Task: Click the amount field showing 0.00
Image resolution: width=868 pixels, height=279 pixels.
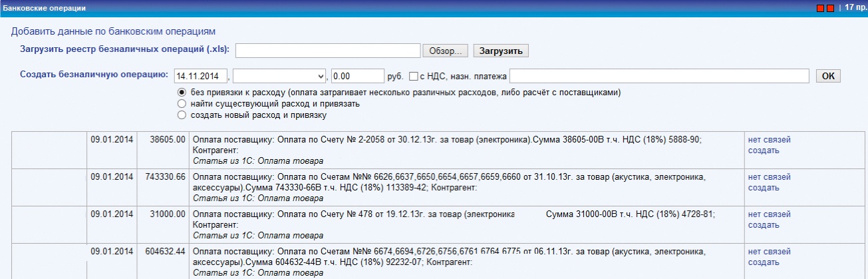Action: pyautogui.click(x=358, y=75)
